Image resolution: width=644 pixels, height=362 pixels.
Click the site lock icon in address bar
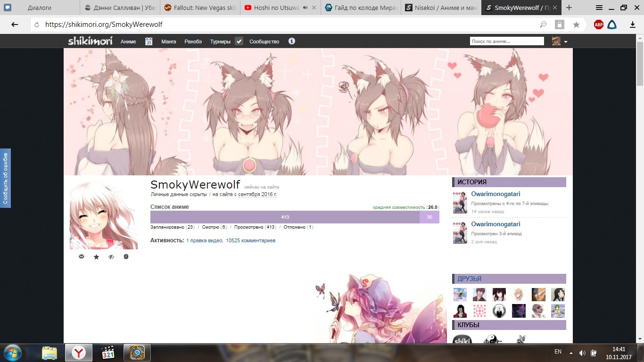pos(560,25)
